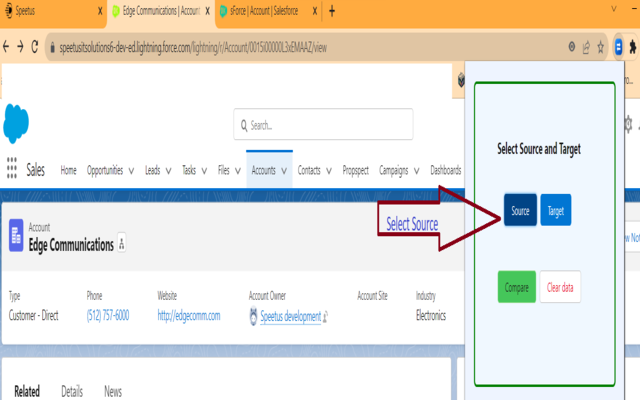Click the Salesforce setup gear icon
The height and width of the screenshot is (400, 640).
click(x=628, y=124)
